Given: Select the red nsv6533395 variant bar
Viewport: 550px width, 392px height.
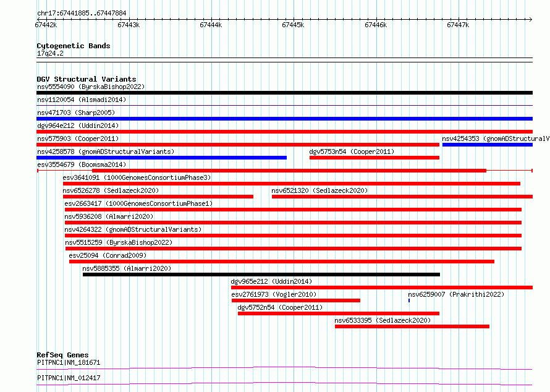Looking at the screenshot, I should [412, 326].
